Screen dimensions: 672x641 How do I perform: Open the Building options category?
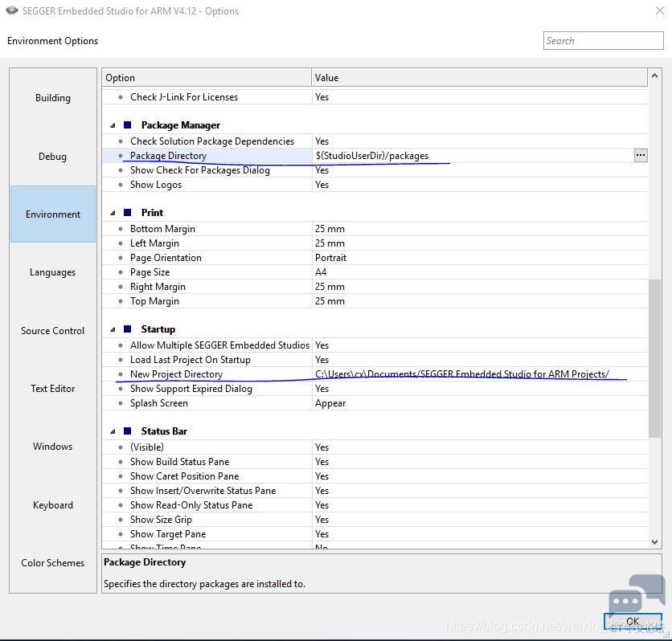[x=53, y=98]
